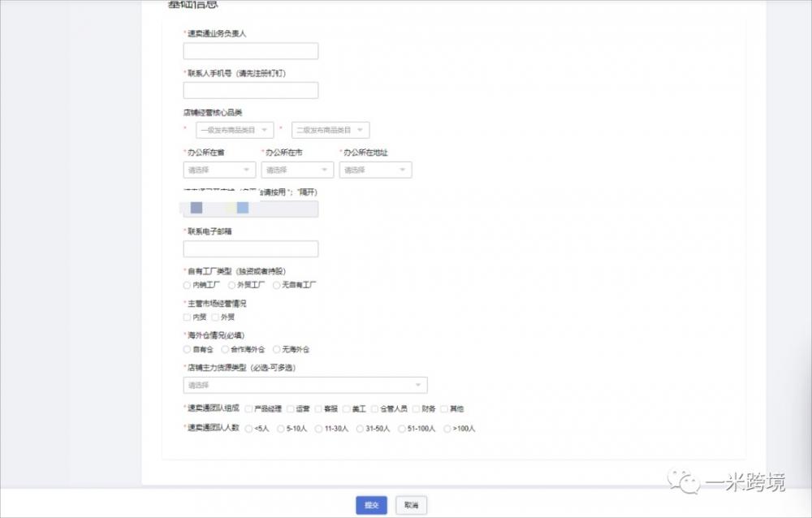Click the 联系电子邮箱 input field
This screenshot has height=518, width=812.
[250, 249]
